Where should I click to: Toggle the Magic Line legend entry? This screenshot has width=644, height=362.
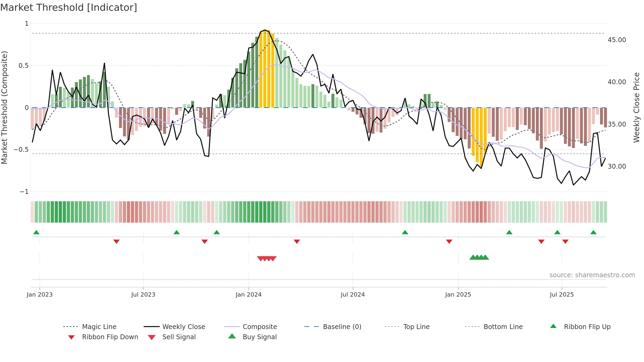point(90,327)
